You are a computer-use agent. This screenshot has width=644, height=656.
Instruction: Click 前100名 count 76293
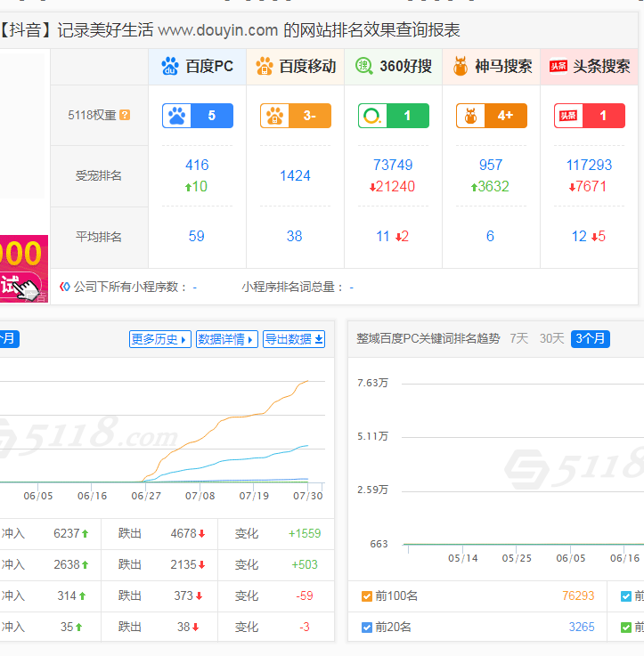(578, 595)
